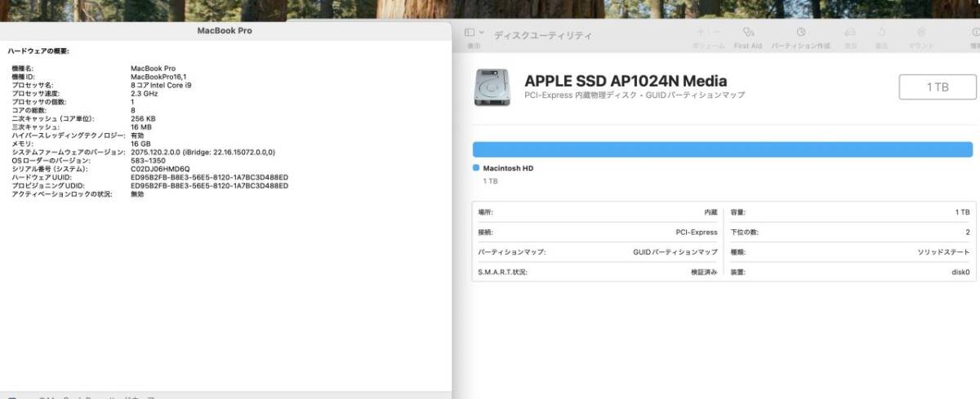The width and height of the screenshot is (980, 399).
Task: Click the 二次キャッシュ value 256 KB
Action: click(x=143, y=118)
